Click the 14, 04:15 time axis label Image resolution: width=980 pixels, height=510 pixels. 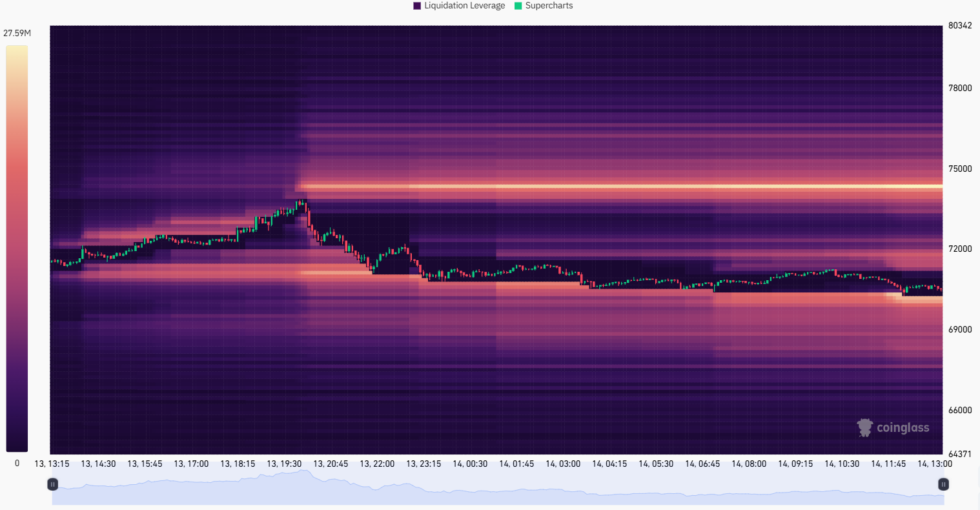tap(609, 464)
